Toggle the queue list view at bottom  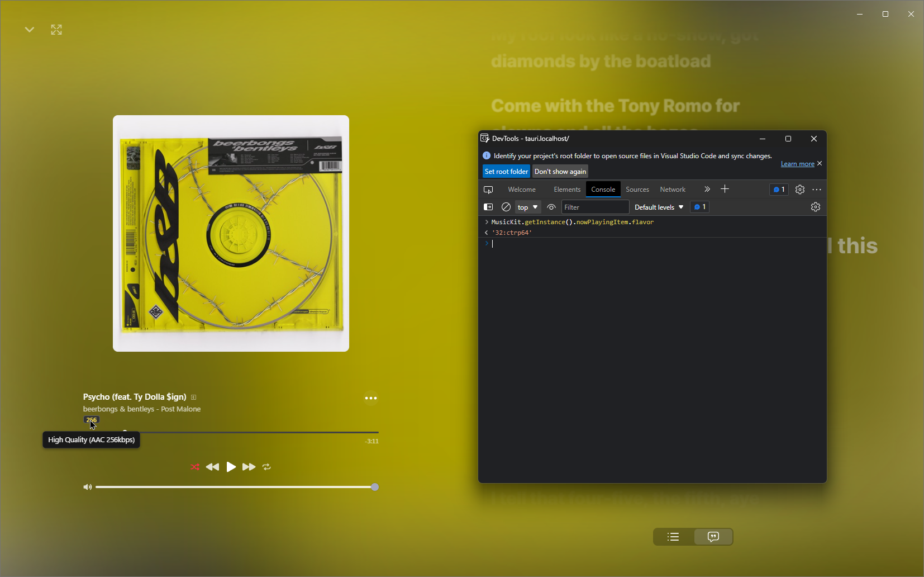[673, 537]
